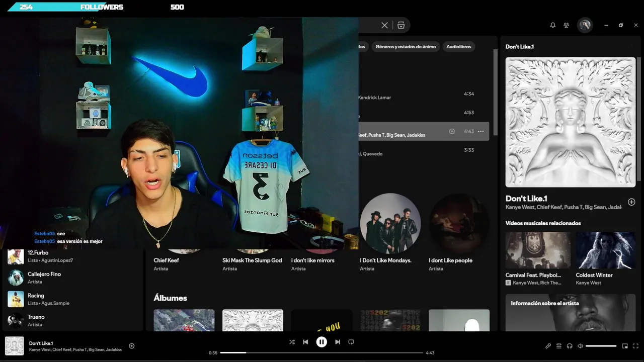
Task: Mute the volume speaker icon
Action: tap(580, 346)
